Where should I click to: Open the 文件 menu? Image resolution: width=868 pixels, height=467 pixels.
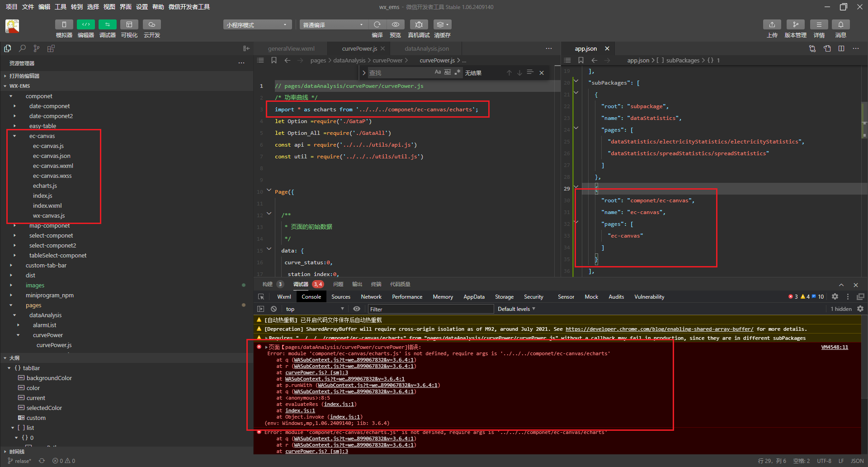click(x=28, y=7)
